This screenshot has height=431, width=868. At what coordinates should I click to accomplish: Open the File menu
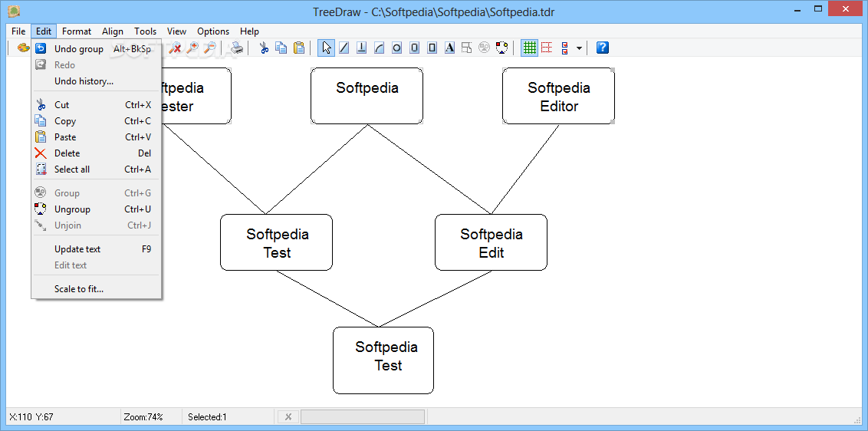tap(18, 31)
